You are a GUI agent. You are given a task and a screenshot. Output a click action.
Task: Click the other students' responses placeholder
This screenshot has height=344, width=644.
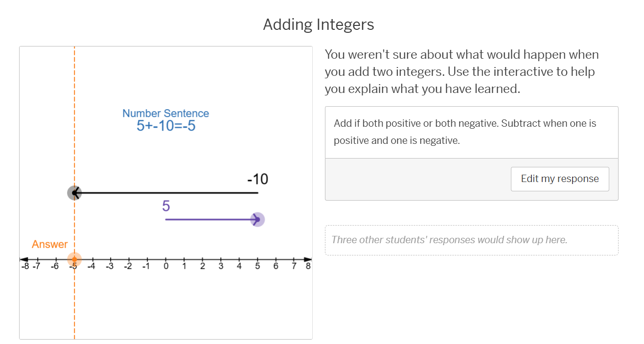471,240
